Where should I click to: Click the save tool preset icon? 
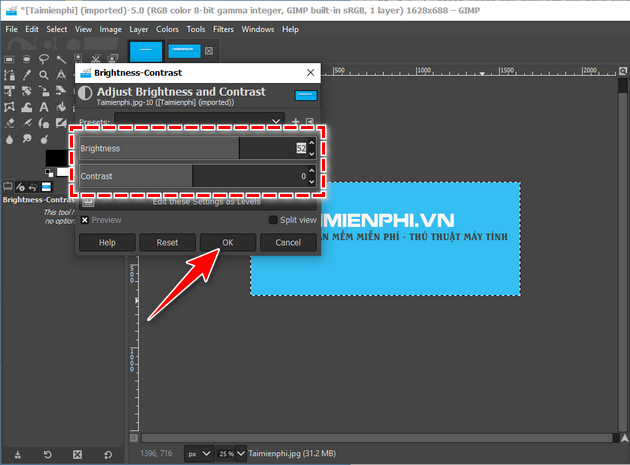[x=18, y=455]
